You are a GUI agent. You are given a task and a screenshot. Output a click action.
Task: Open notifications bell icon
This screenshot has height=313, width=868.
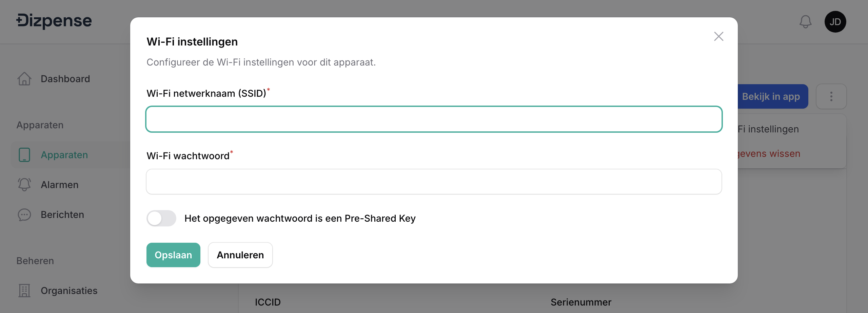click(805, 22)
